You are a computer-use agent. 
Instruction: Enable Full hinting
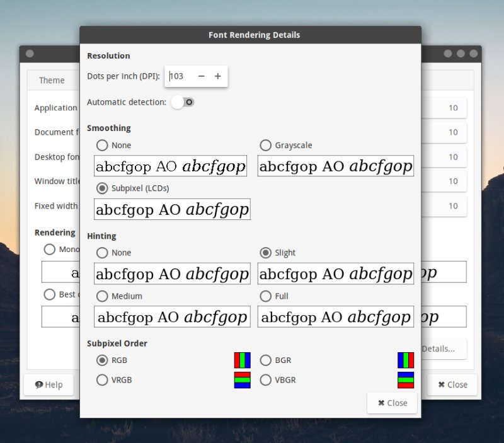[x=265, y=296]
